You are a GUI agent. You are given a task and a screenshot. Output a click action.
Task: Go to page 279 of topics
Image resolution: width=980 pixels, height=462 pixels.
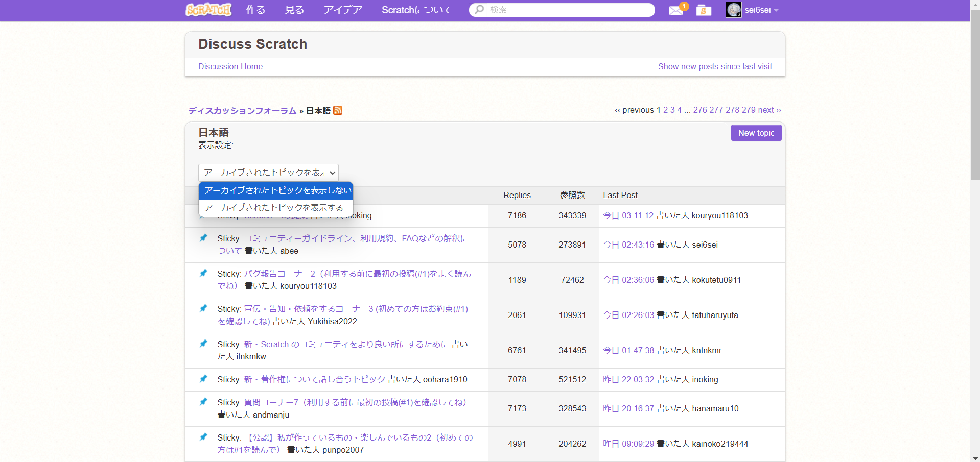(748, 110)
